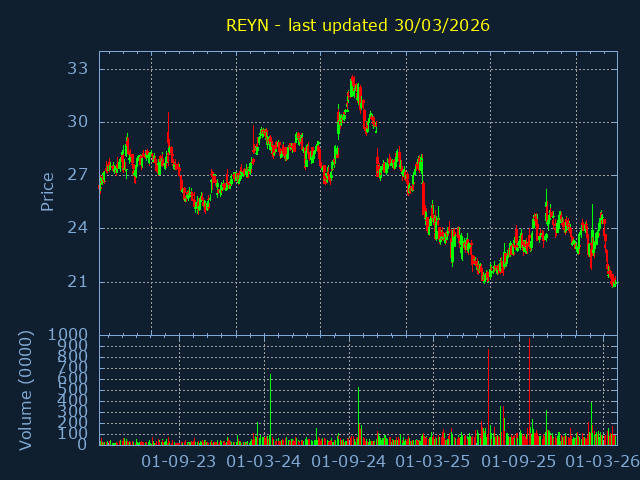640x480 pixels.
Task: Click the Volume (0000) axis label
Action: click(26, 389)
